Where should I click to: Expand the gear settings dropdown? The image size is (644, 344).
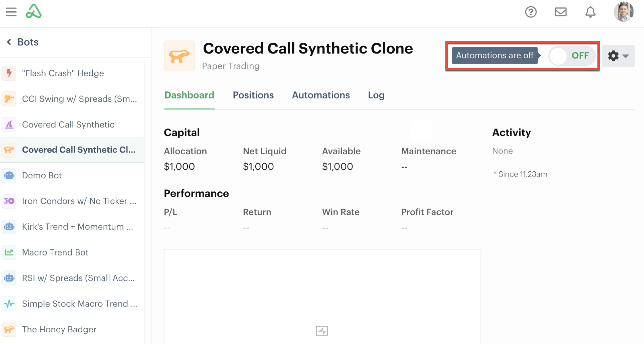(x=618, y=56)
